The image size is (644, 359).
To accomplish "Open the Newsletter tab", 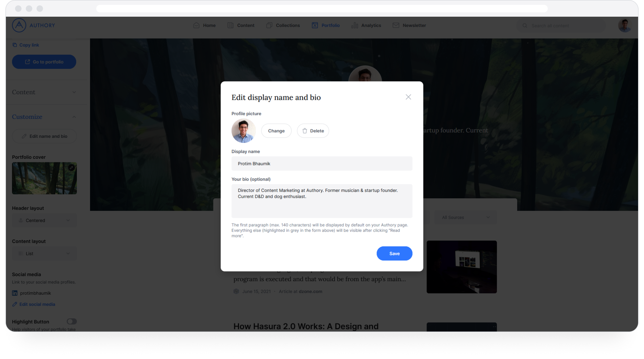I will click(x=409, y=25).
